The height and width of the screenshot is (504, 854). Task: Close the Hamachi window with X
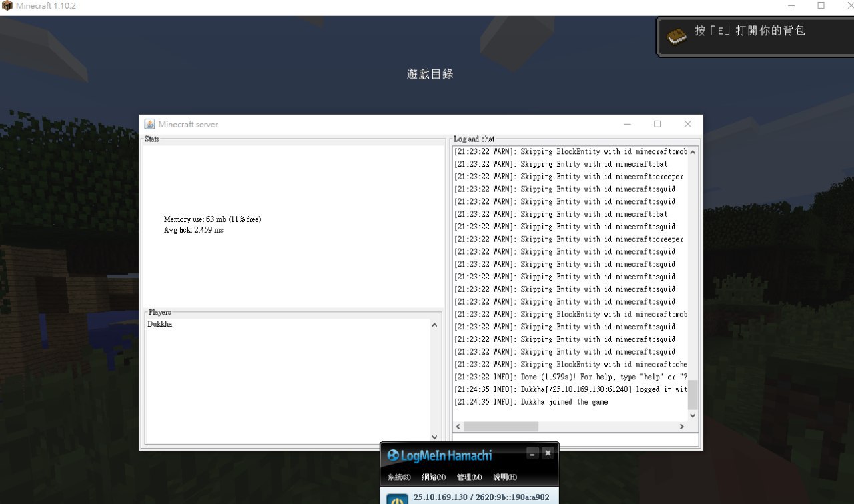pos(548,453)
